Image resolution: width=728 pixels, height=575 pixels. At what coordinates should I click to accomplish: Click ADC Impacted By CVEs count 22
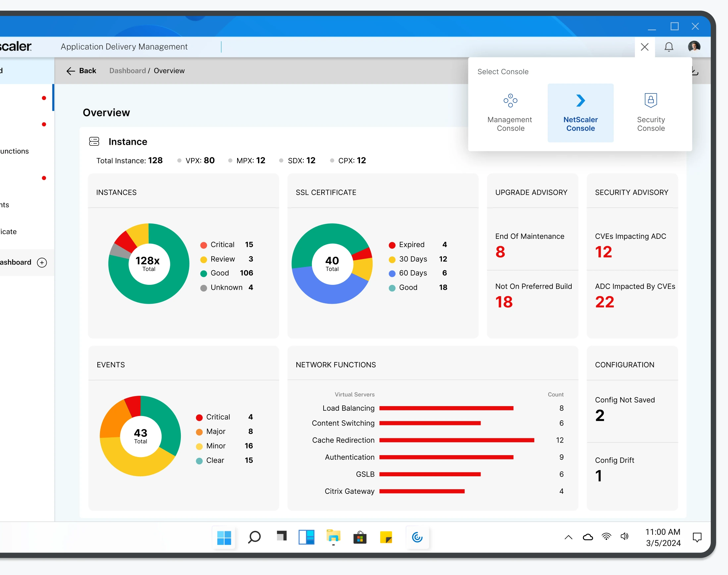pyautogui.click(x=604, y=302)
